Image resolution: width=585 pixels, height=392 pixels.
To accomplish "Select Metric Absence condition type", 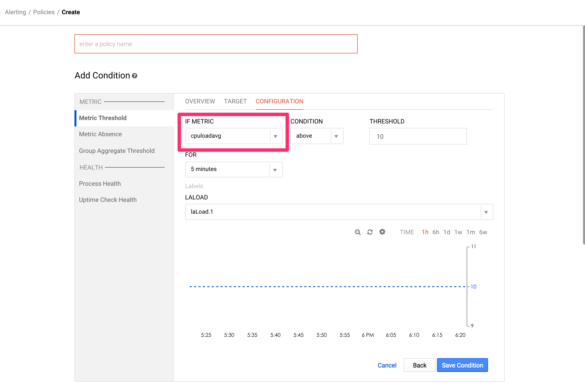I will coord(100,134).
